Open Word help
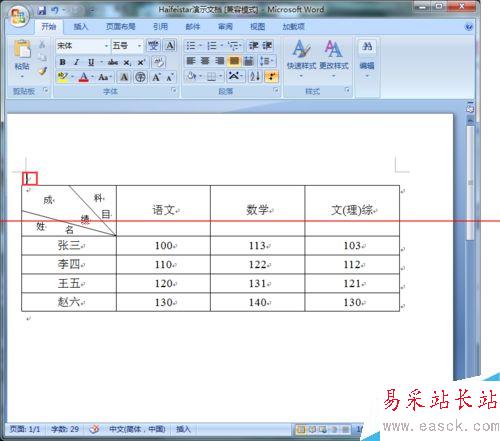 coord(469,27)
